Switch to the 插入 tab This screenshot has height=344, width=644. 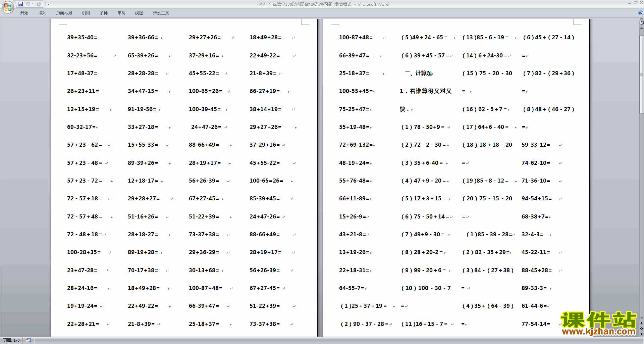click(x=42, y=13)
